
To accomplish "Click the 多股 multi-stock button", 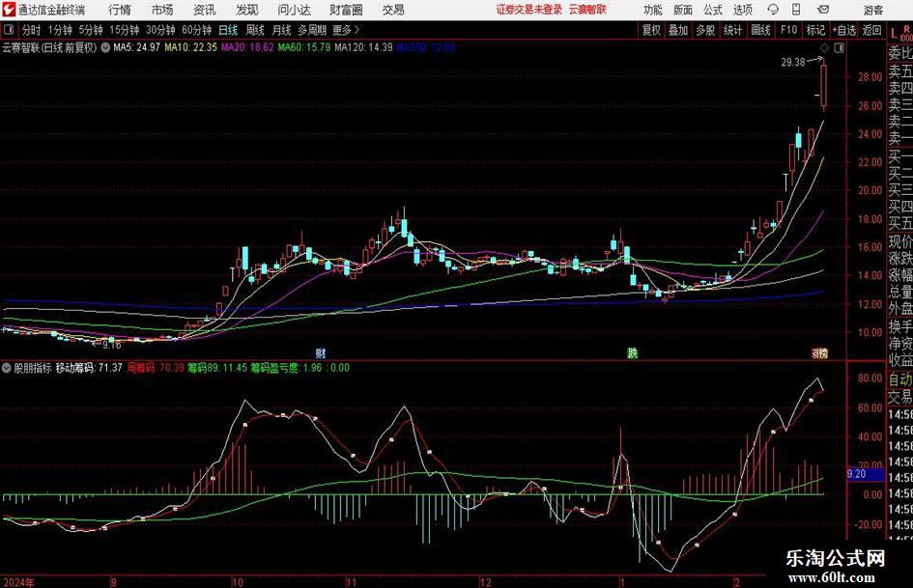I will tap(704, 30).
